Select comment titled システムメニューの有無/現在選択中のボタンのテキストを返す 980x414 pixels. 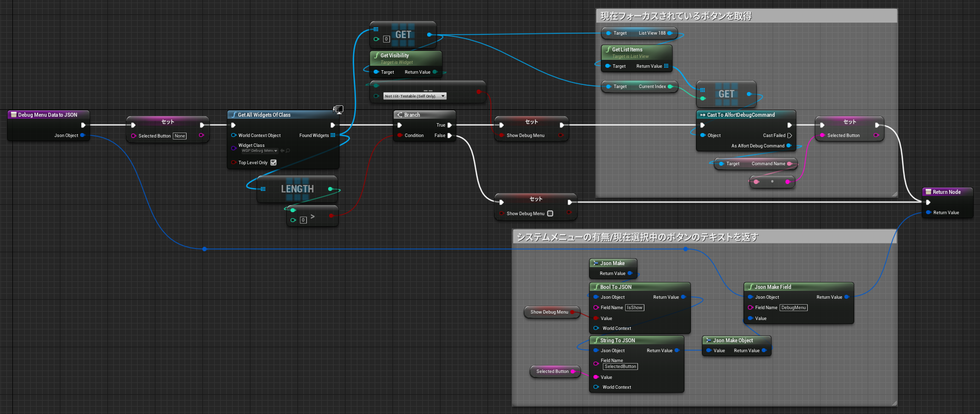click(x=637, y=237)
